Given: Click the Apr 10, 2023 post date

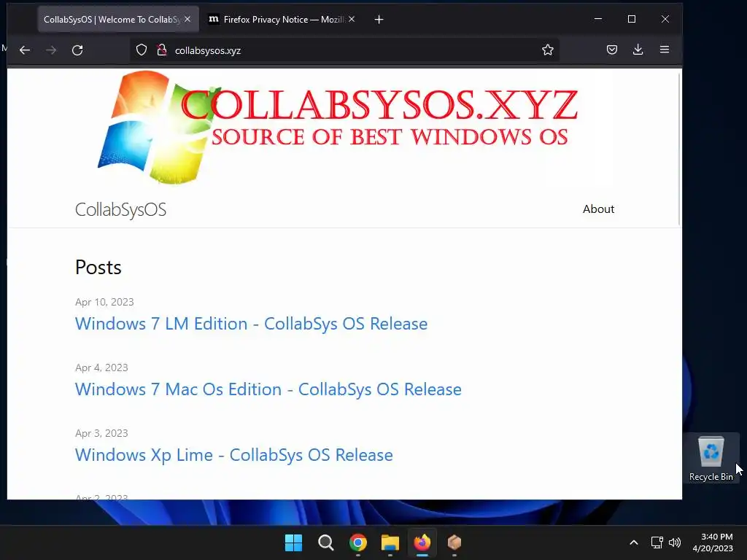Looking at the screenshot, I should click(x=104, y=302).
